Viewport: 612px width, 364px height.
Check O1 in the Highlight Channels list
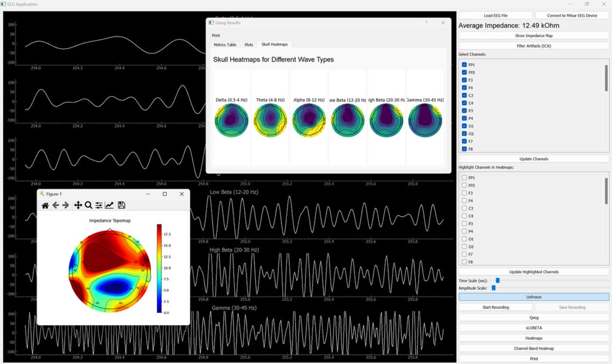[x=464, y=239]
